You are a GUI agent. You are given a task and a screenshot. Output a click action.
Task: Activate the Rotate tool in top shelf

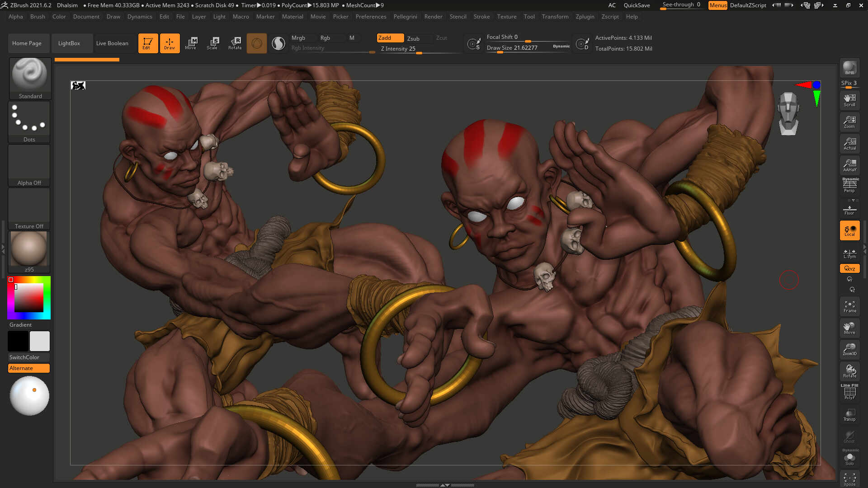point(235,43)
